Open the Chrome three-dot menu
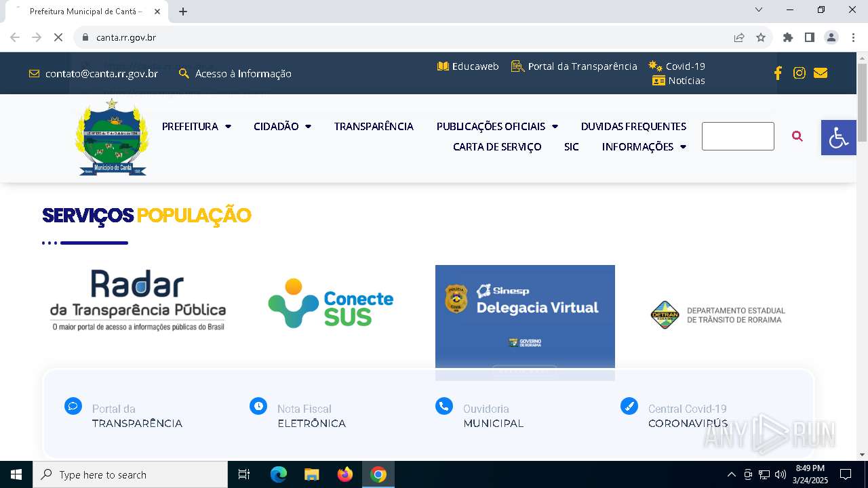The image size is (868, 488). [853, 37]
